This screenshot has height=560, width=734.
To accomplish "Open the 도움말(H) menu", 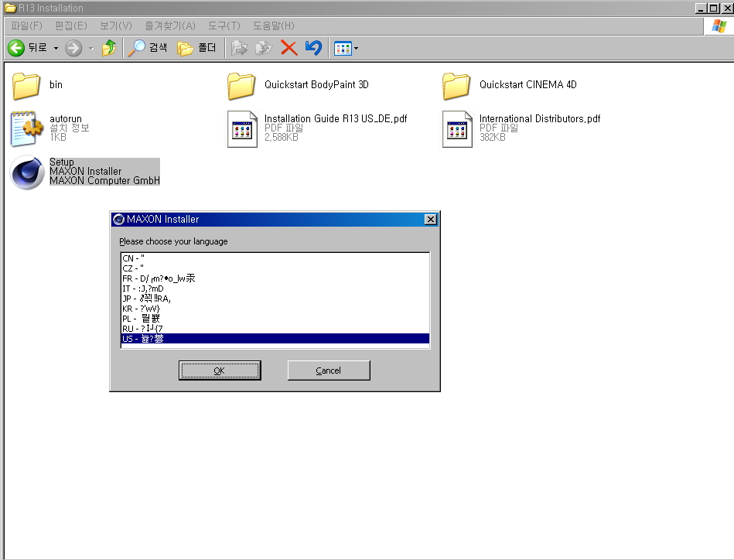I will click(274, 26).
